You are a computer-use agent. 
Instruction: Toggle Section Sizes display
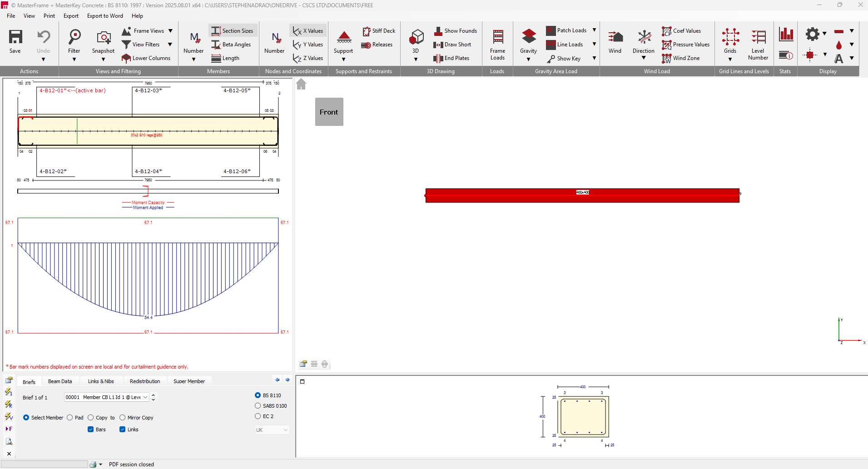click(233, 31)
